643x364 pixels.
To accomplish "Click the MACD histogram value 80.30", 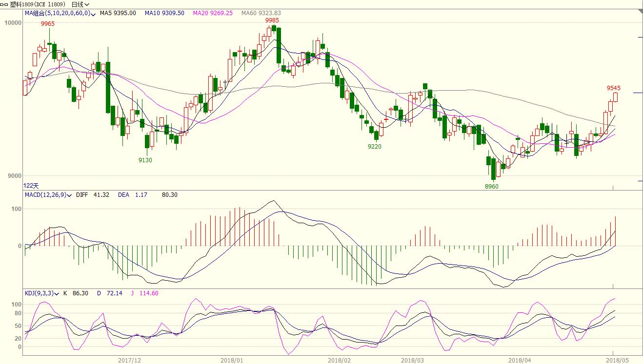I will pos(169,195).
